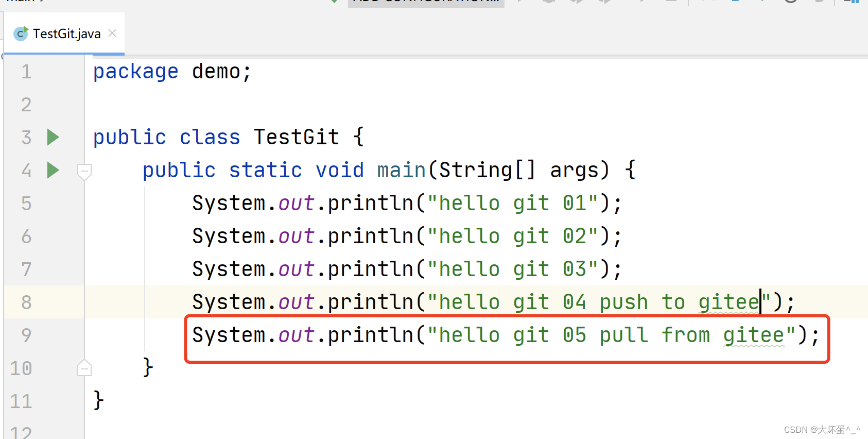Click the fold end marker on line 10

tap(84, 367)
